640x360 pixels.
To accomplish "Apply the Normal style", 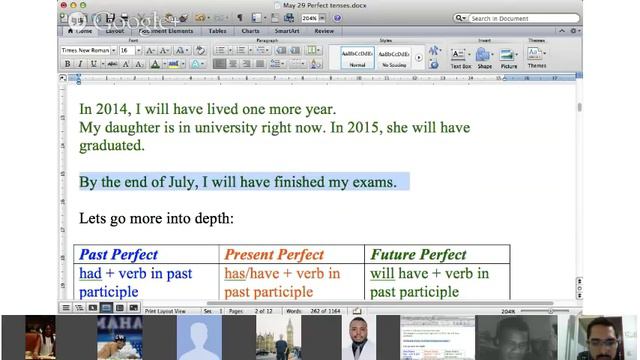I will click(x=357, y=58).
